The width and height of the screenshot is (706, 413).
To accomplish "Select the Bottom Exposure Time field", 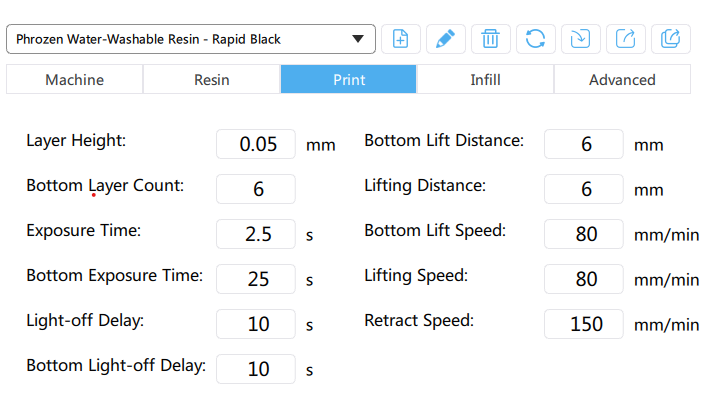I will point(256,279).
